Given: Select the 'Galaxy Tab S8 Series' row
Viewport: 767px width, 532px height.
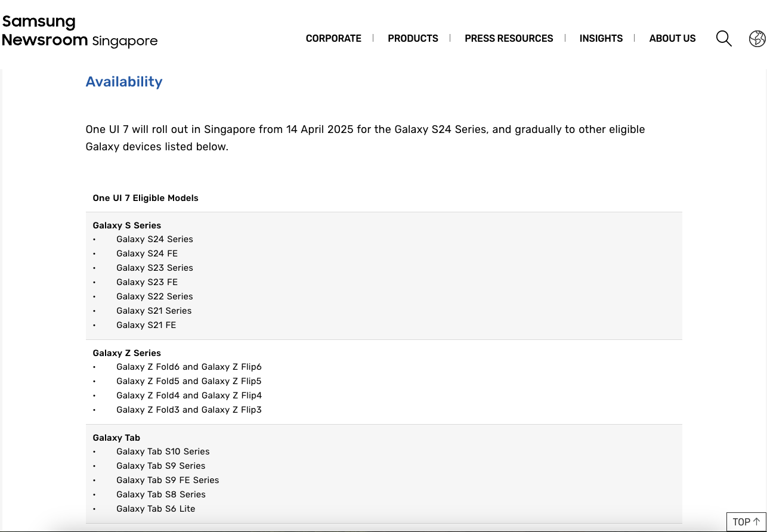Looking at the screenshot, I should point(160,494).
